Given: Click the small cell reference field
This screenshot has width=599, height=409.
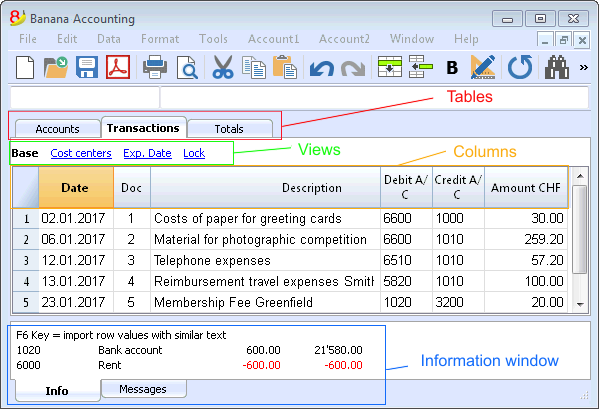Looking at the screenshot, I should pos(84,97).
